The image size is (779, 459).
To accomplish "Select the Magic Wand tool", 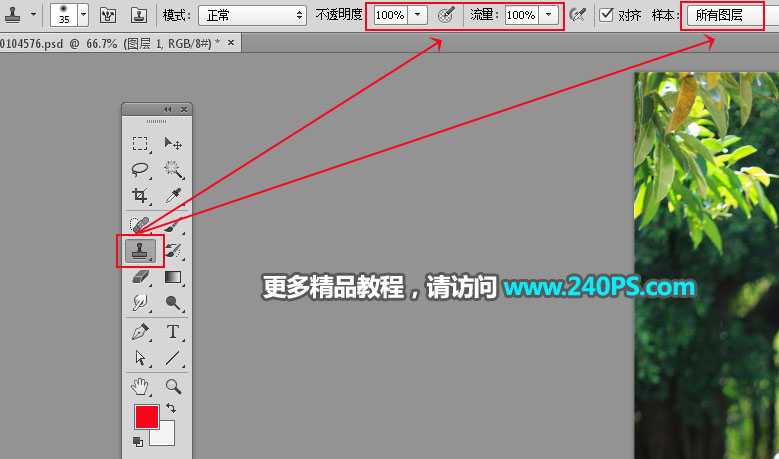I will (x=173, y=170).
